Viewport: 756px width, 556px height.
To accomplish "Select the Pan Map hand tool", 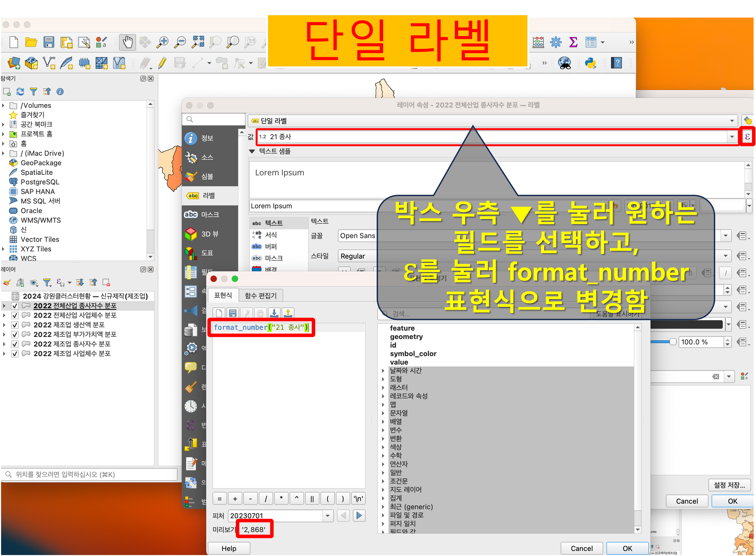I will click(x=127, y=42).
